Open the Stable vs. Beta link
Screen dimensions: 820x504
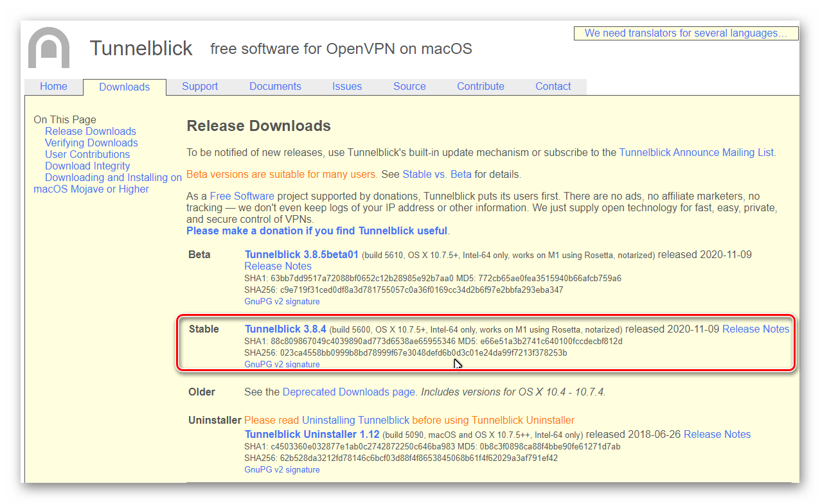tap(437, 175)
